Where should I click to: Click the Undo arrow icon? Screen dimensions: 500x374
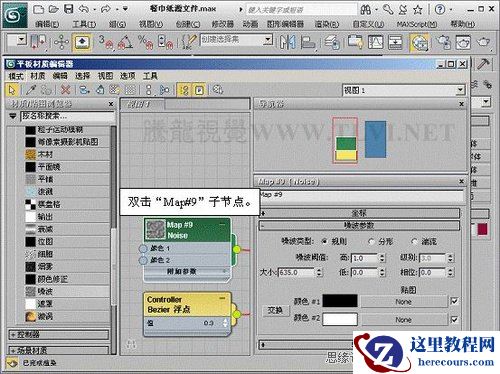click(84, 9)
